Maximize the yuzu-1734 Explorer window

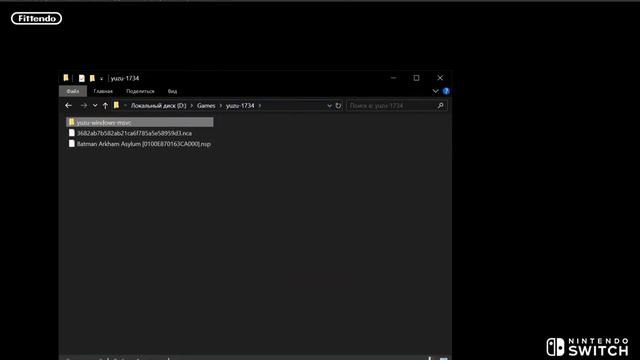point(416,78)
